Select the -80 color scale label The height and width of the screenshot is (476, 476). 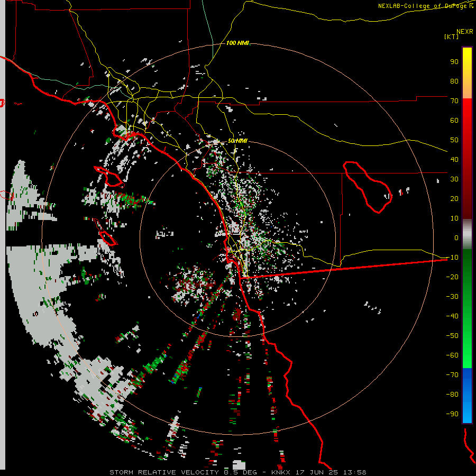(452, 395)
